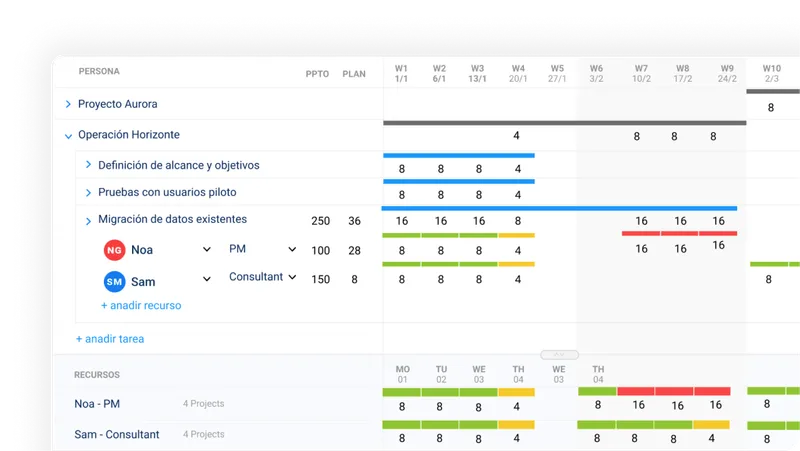Select 'Definición de alcance y objetivos' task
The width and height of the screenshot is (800, 451).
[x=179, y=165]
